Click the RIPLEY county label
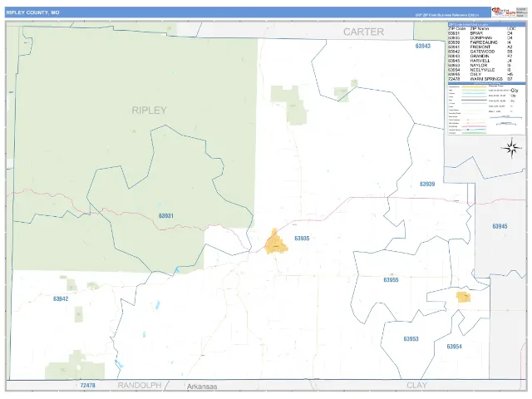The width and height of the screenshot is (532, 399). [x=150, y=111]
